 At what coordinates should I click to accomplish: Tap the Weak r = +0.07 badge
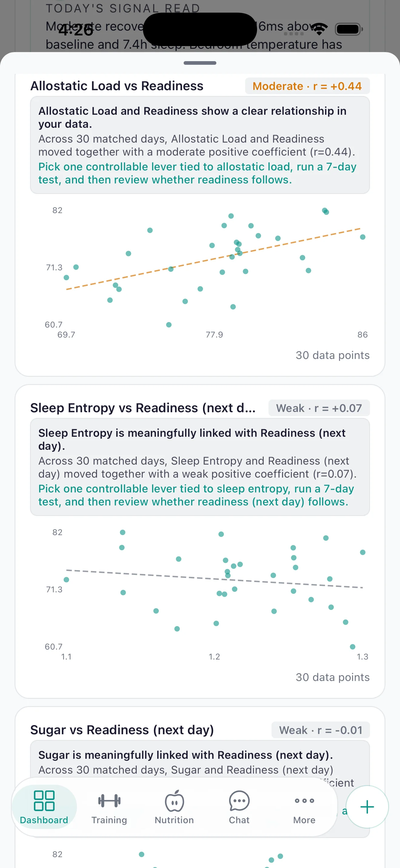coord(319,408)
